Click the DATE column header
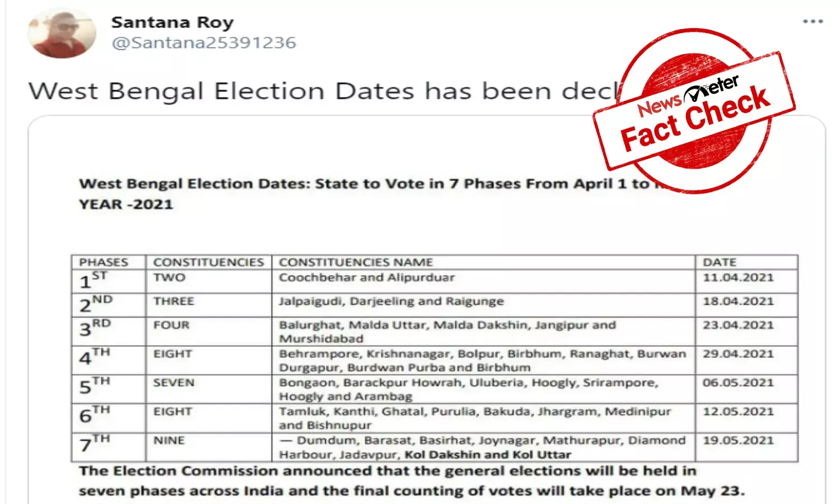The image size is (840, 504). tap(720, 262)
